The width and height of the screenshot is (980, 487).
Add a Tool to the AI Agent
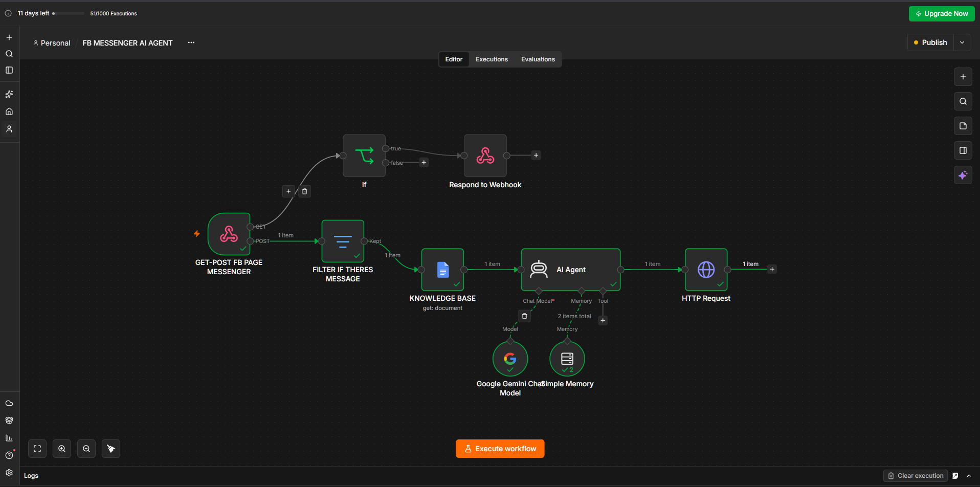tap(603, 320)
